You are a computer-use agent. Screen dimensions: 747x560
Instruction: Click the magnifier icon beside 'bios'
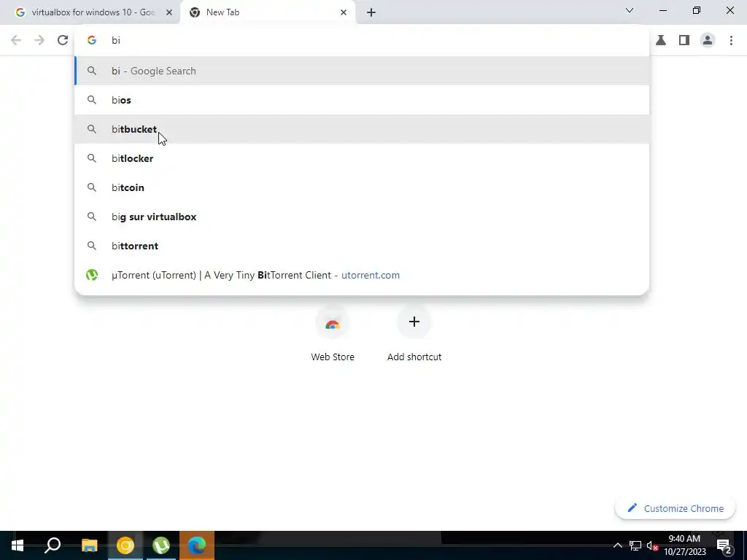(x=92, y=100)
